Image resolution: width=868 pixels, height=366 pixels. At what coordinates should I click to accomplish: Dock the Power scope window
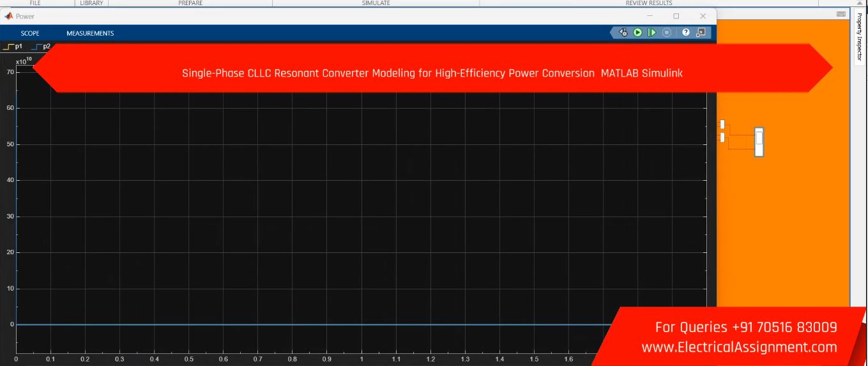(x=701, y=33)
